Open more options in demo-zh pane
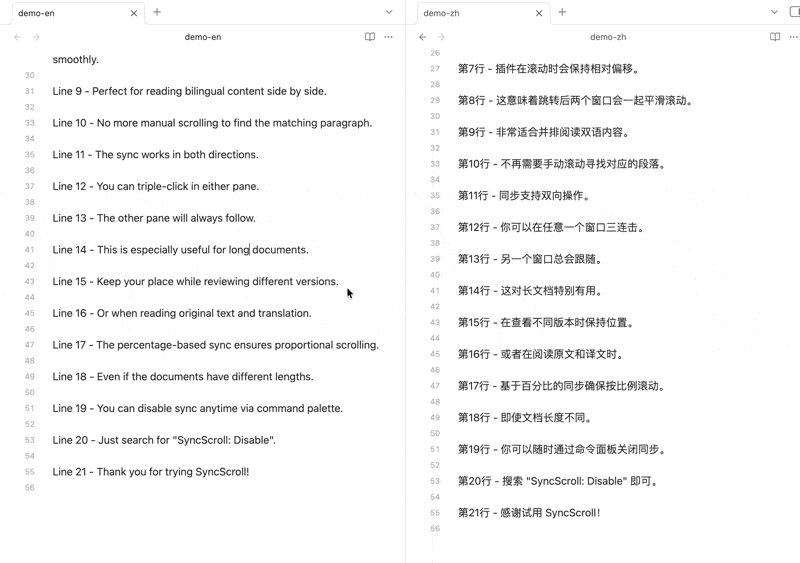 point(793,37)
